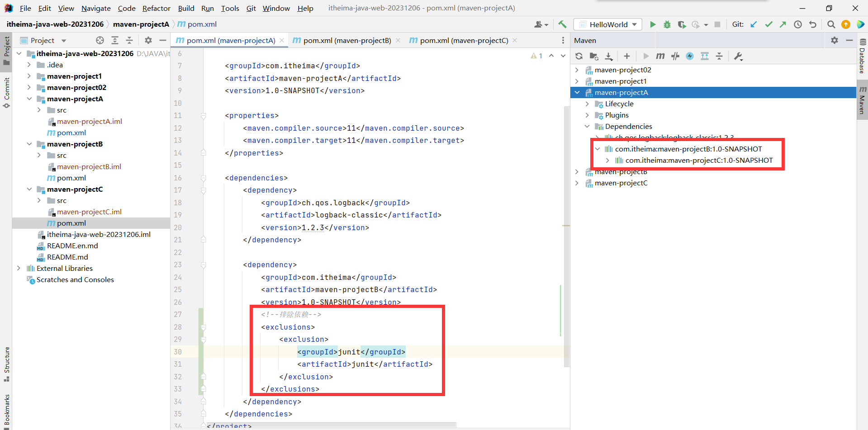Add Maven project with plus icon
This screenshot has width=868, height=430.
[626, 56]
